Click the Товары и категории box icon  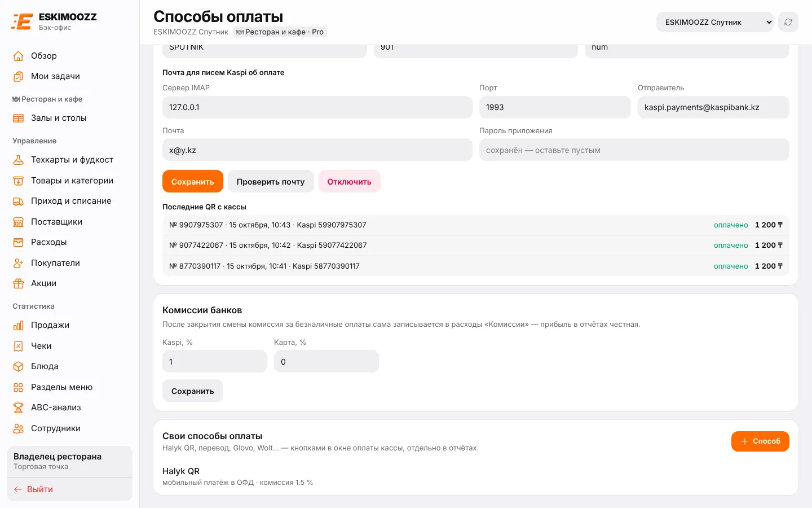click(x=19, y=181)
